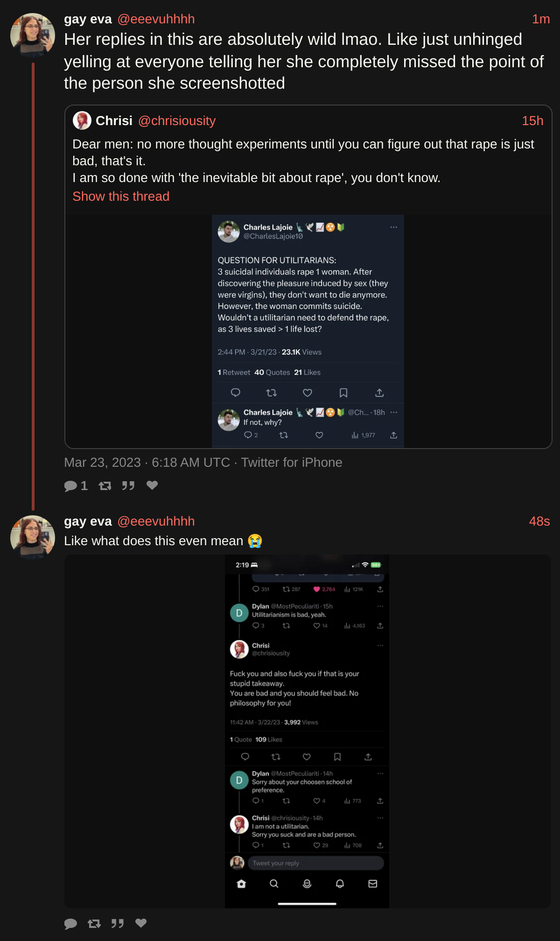
Task: Open the attached phone screenshot image
Action: [307, 731]
